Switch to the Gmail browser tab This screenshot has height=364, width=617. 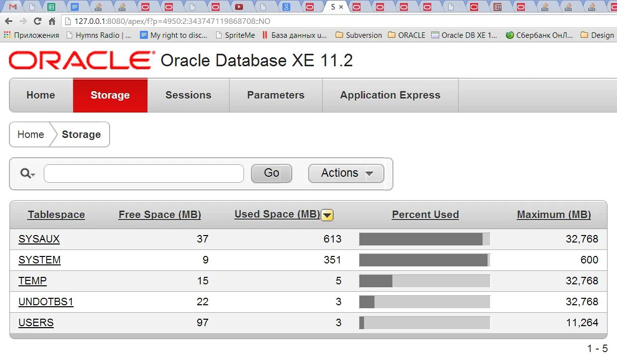pyautogui.click(x=13, y=6)
